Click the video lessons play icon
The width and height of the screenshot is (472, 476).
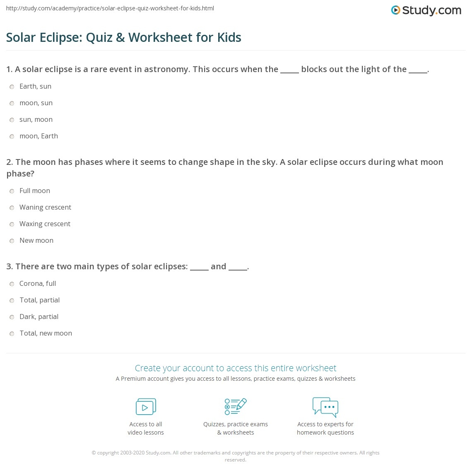(146, 407)
